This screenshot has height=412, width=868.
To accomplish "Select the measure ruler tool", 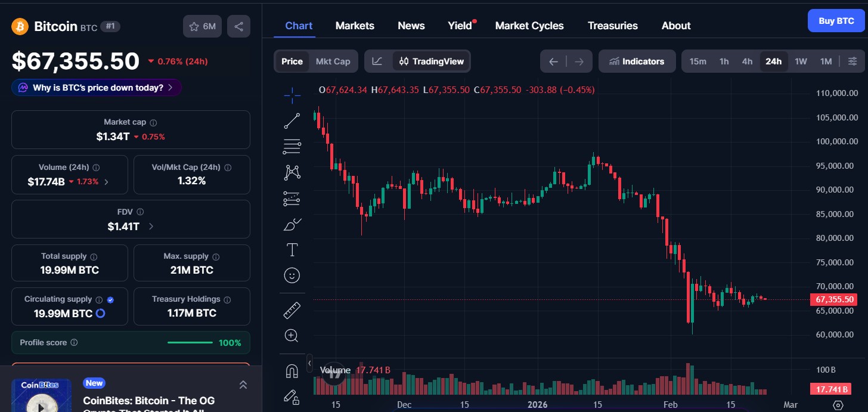I will [x=292, y=309].
